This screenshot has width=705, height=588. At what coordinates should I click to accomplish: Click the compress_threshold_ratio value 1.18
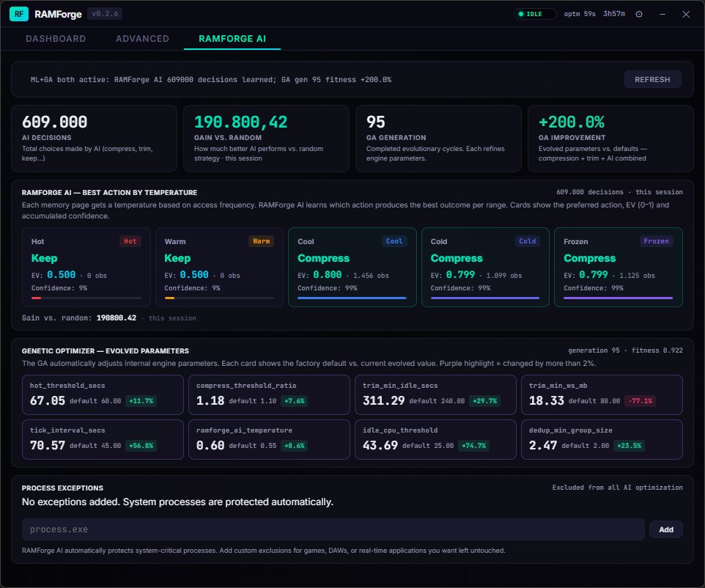click(x=210, y=400)
